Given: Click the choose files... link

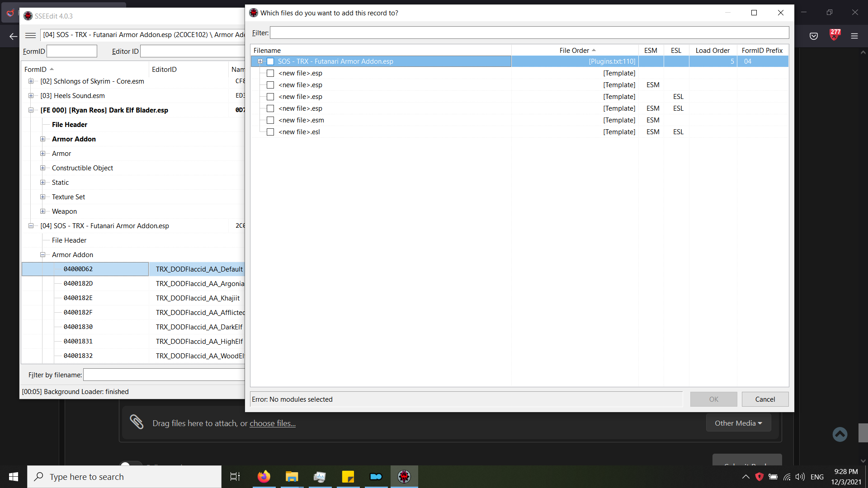Looking at the screenshot, I should (x=273, y=423).
